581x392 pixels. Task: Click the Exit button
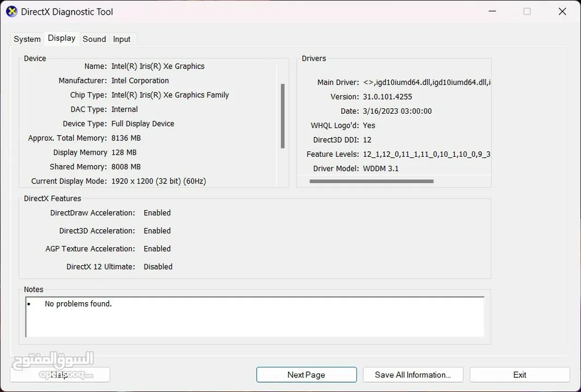tap(519, 375)
